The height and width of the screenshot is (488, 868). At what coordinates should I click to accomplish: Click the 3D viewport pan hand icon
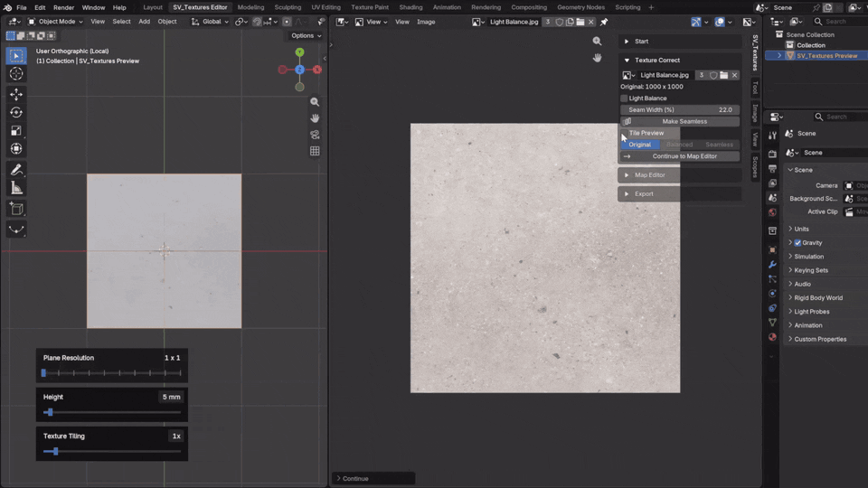(x=315, y=118)
